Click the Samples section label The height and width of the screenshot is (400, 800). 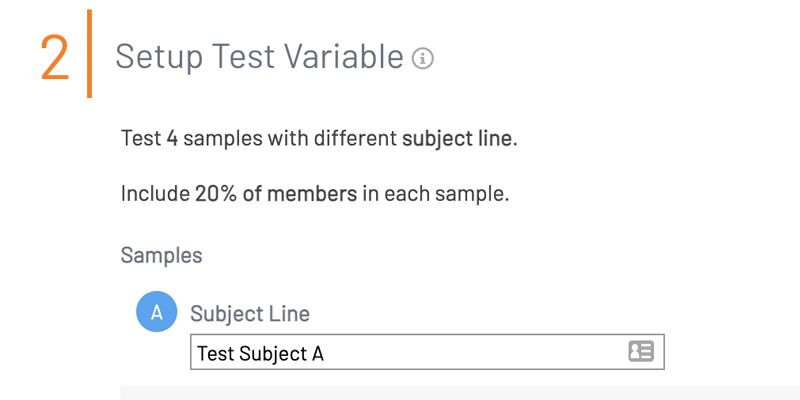[x=161, y=255]
